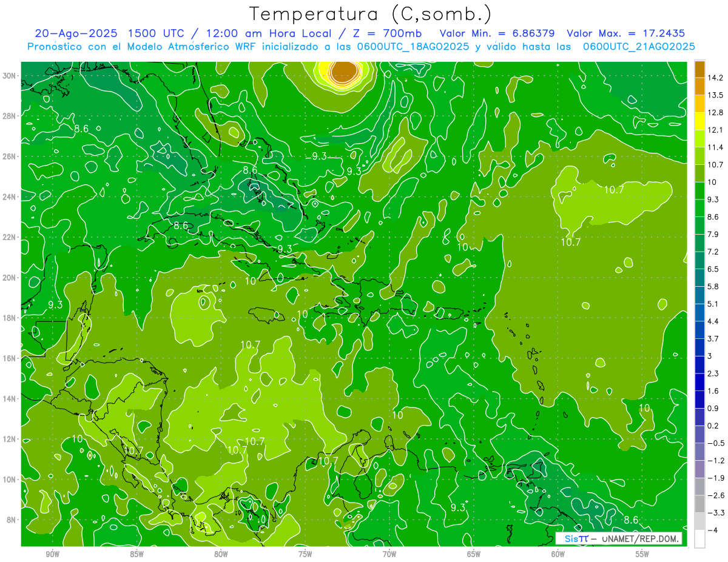The image size is (728, 562).
Task: Click legend value "-3.3" on the color bar
Action: click(716, 513)
